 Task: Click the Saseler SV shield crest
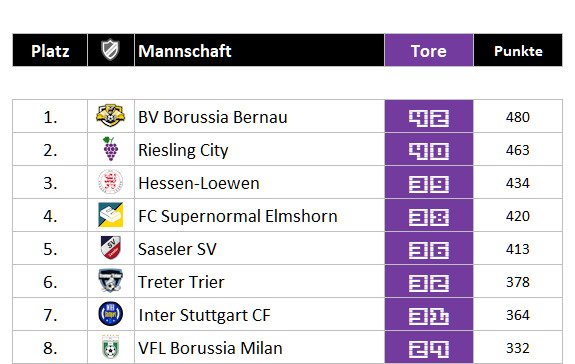pyautogui.click(x=110, y=248)
